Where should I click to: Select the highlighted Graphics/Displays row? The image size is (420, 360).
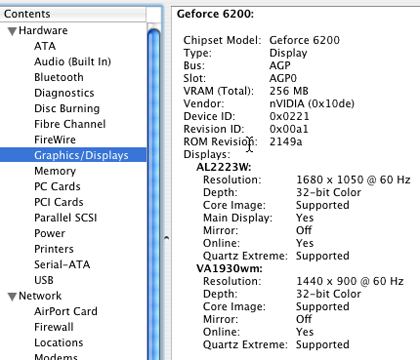pos(73,155)
